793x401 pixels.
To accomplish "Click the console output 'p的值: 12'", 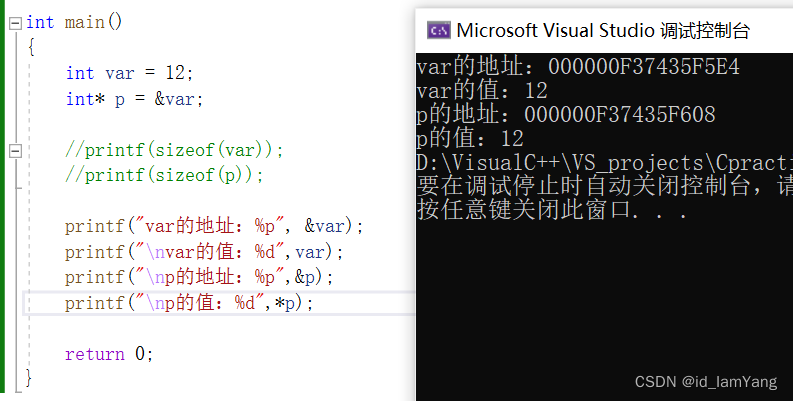I will coord(470,138).
